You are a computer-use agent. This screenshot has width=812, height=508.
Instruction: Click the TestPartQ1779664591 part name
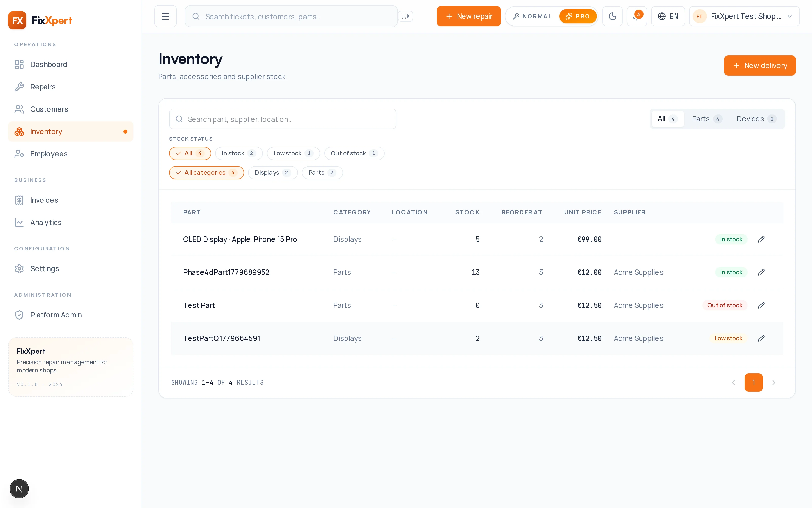pos(222,338)
